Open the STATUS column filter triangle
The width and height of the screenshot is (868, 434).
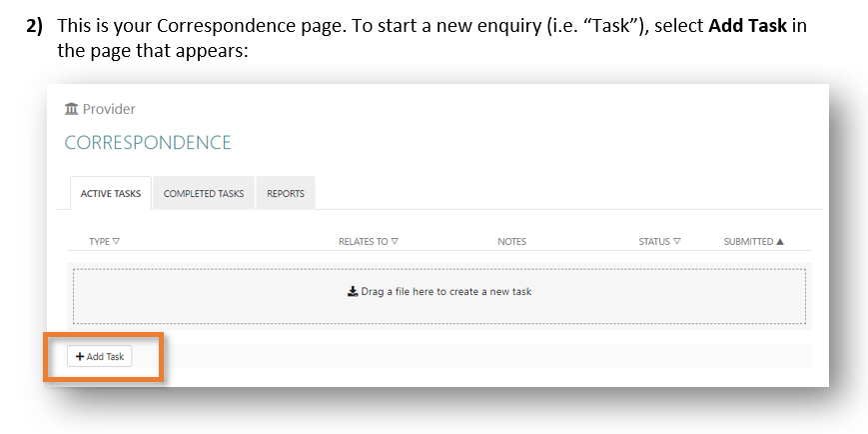tap(676, 241)
